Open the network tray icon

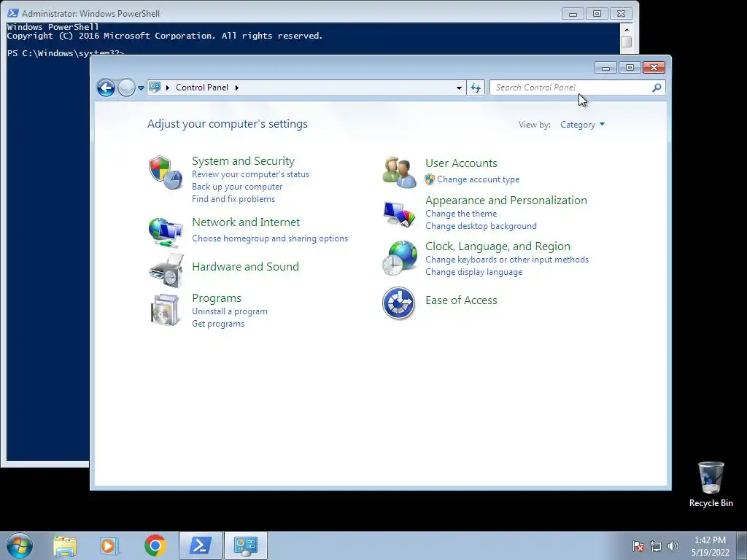(656, 546)
